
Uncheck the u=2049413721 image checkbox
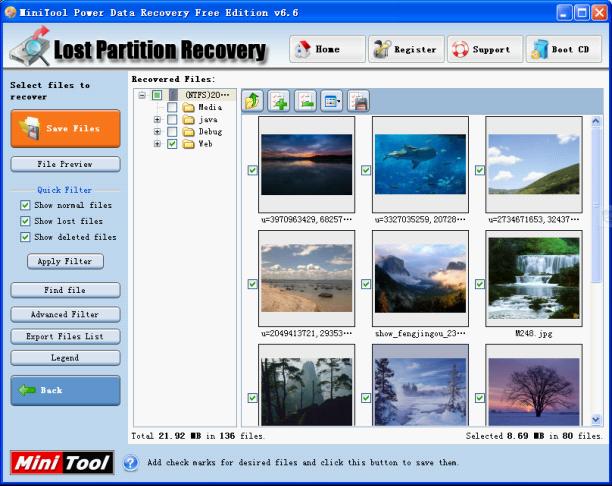[x=253, y=284]
